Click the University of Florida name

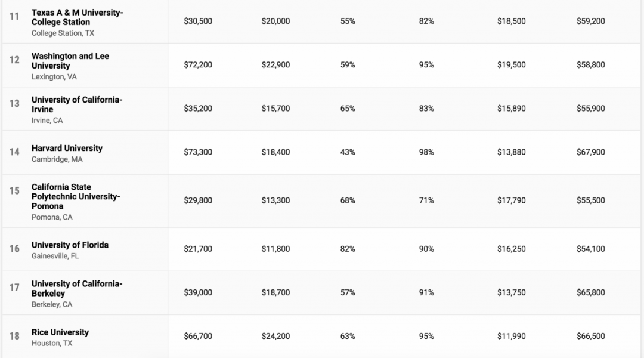click(x=70, y=245)
